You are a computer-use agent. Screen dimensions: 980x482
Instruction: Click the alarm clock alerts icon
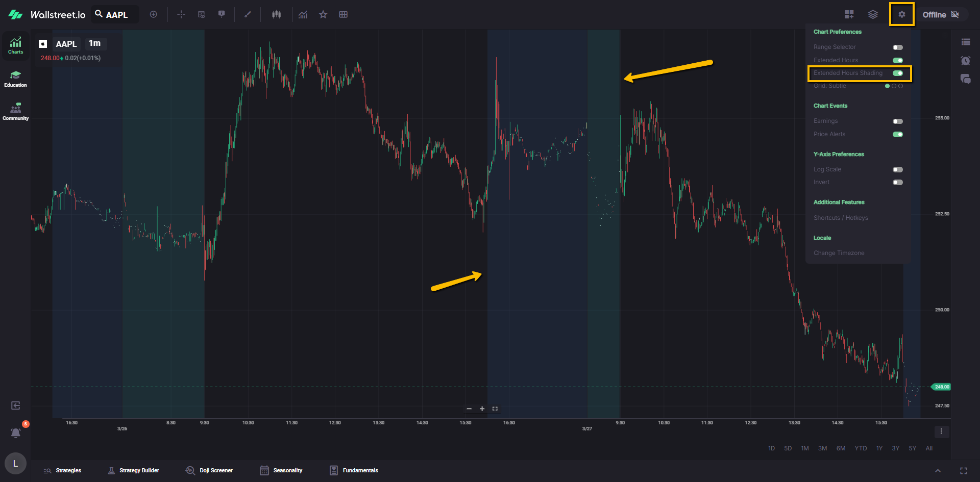[x=965, y=61]
